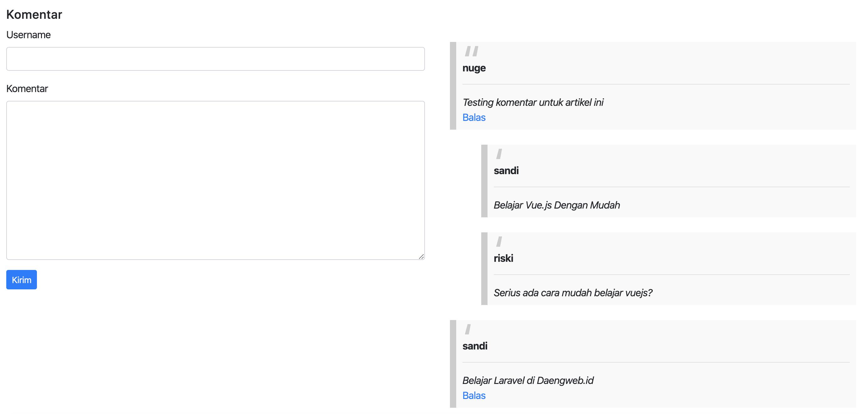
Task: Click sandi name in last comment
Action: pos(474,346)
